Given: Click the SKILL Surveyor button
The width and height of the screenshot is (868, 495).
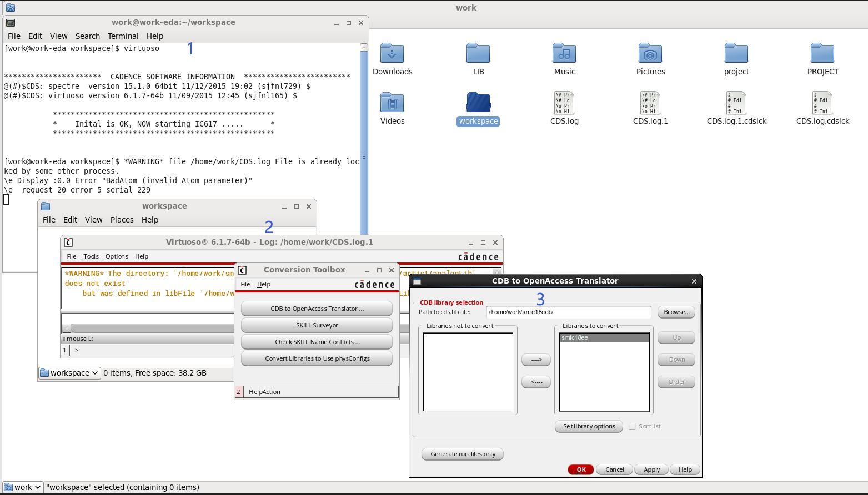Looking at the screenshot, I should pyautogui.click(x=316, y=325).
